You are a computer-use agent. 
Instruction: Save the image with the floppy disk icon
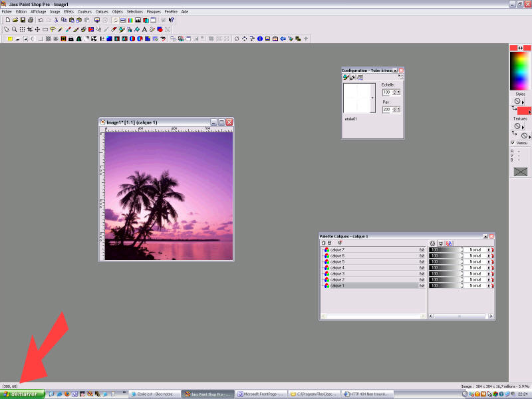point(23,20)
